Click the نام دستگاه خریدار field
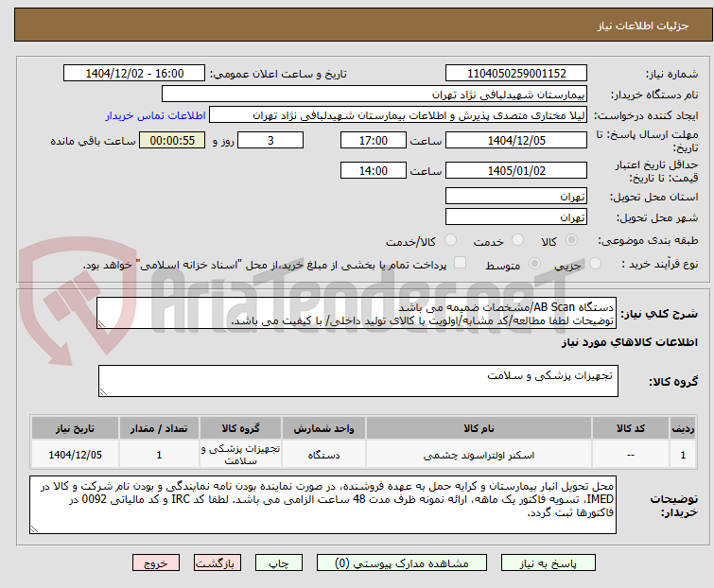The image size is (714, 588). pyautogui.click(x=374, y=95)
